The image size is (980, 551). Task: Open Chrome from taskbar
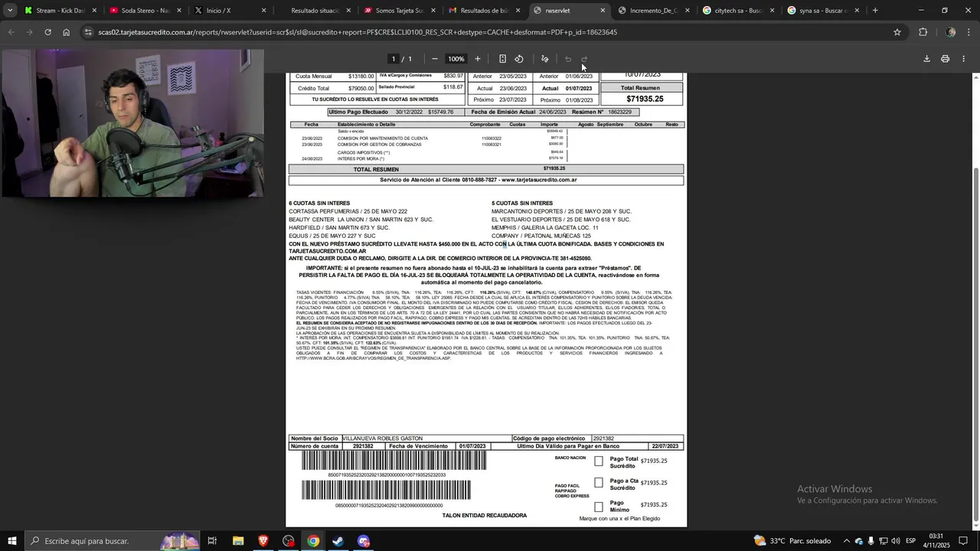[x=313, y=541]
